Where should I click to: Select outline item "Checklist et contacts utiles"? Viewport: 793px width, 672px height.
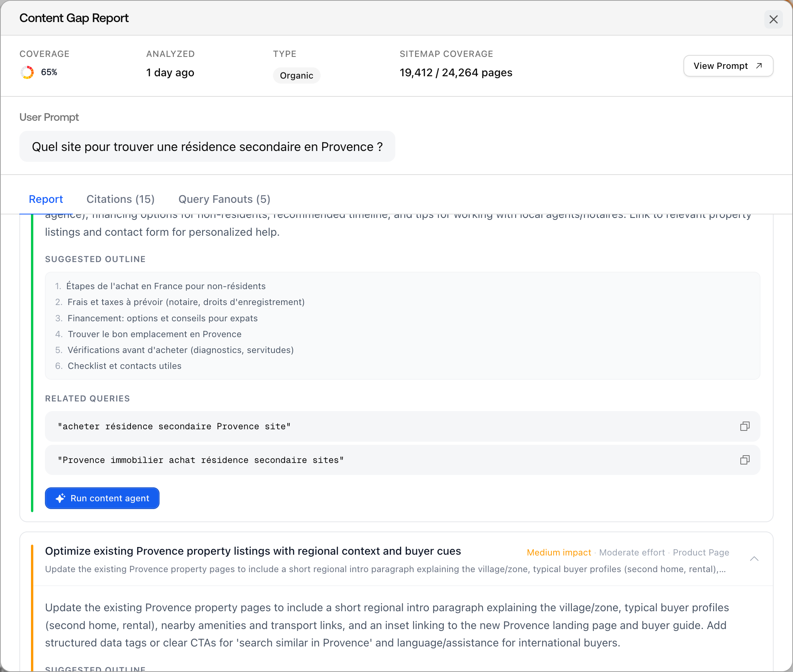click(124, 366)
